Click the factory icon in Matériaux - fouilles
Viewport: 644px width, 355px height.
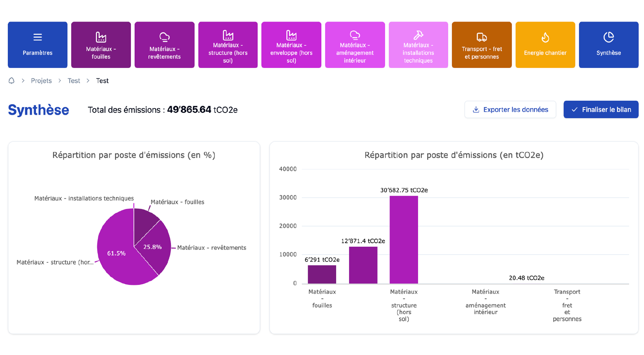click(101, 37)
